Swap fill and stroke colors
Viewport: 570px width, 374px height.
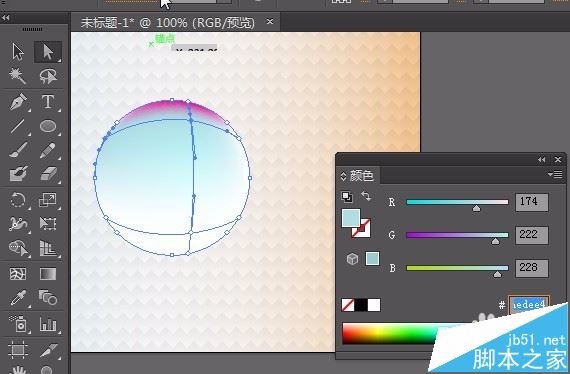coord(366,197)
